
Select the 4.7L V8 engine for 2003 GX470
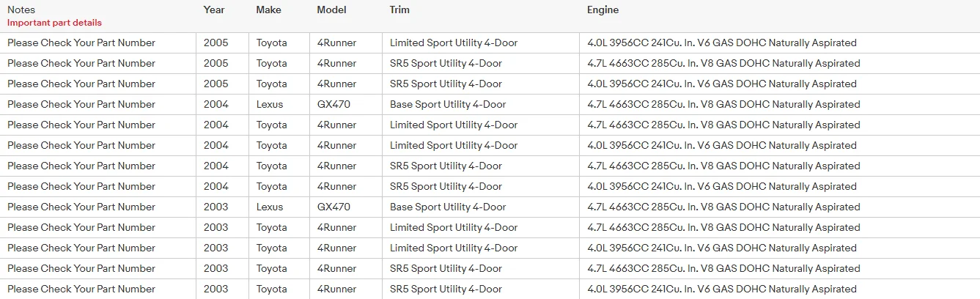coord(723,207)
